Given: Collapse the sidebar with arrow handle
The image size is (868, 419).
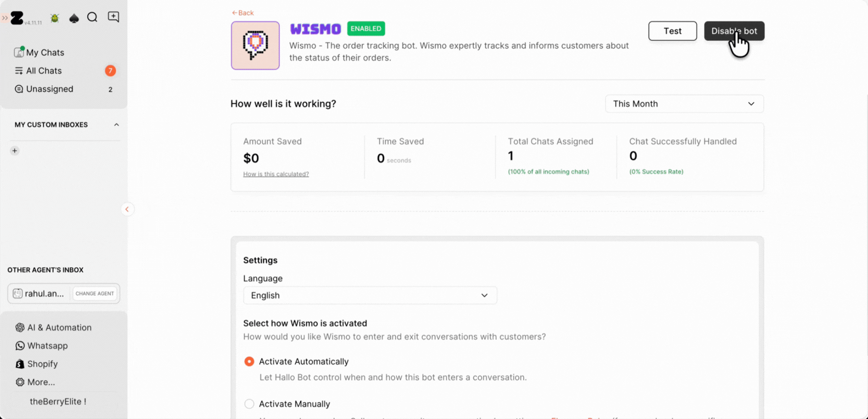Looking at the screenshot, I should click(x=127, y=209).
